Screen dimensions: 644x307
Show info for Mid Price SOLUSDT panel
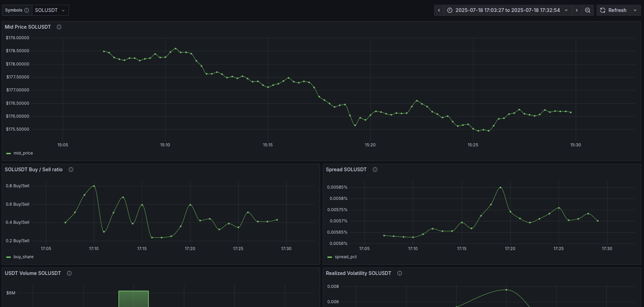59,27
